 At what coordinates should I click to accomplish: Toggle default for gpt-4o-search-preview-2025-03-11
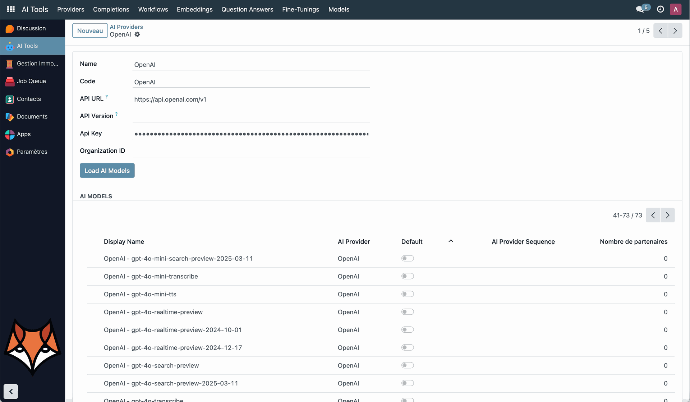407,383
